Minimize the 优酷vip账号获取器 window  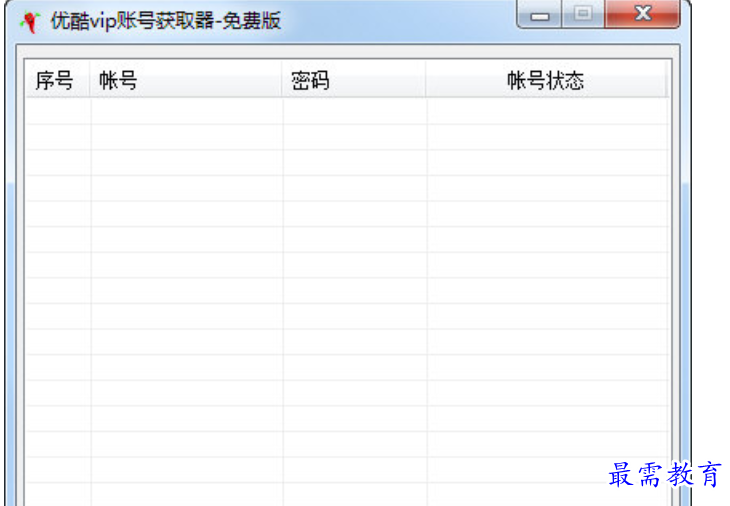[540, 14]
